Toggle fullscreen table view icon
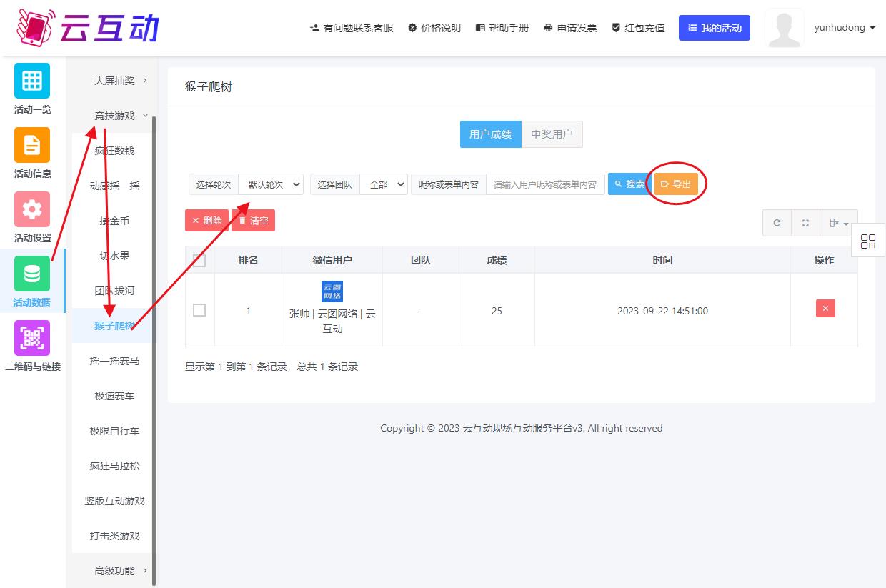This screenshot has width=886, height=588. [x=805, y=223]
